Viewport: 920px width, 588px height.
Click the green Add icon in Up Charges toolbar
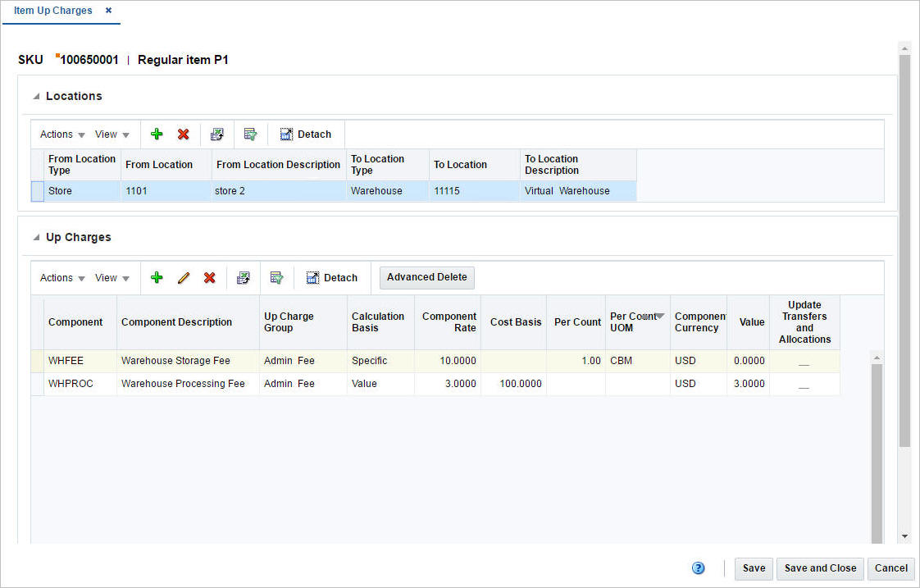click(x=157, y=278)
